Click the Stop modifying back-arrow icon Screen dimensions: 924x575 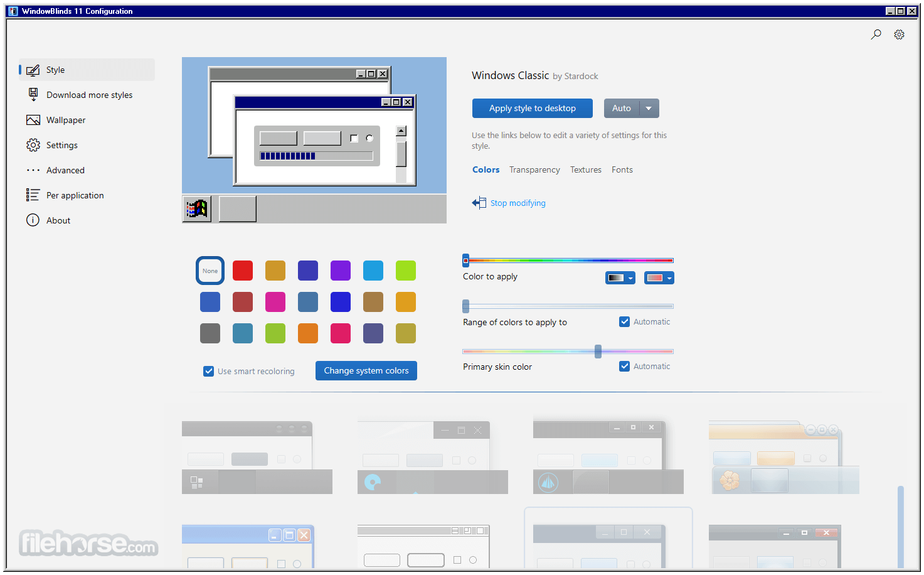pyautogui.click(x=479, y=203)
